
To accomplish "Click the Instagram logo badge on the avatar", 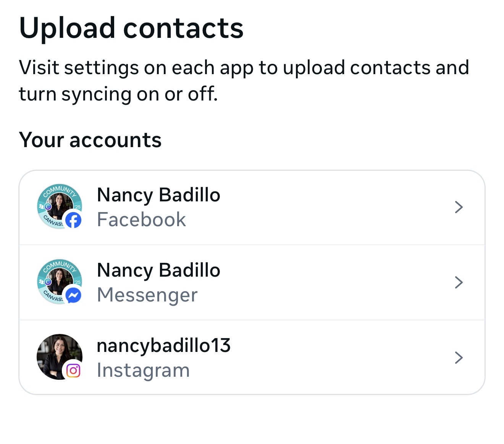I will click(x=73, y=371).
